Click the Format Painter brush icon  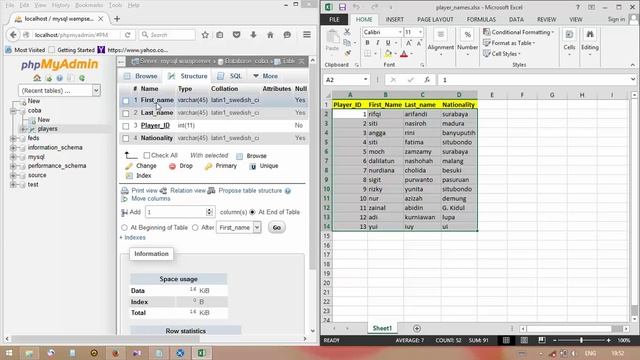tap(347, 53)
